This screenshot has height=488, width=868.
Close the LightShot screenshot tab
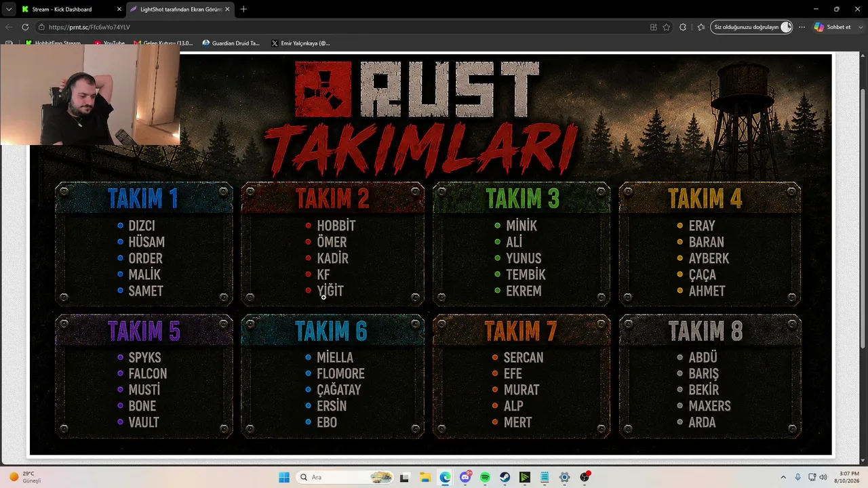228,9
